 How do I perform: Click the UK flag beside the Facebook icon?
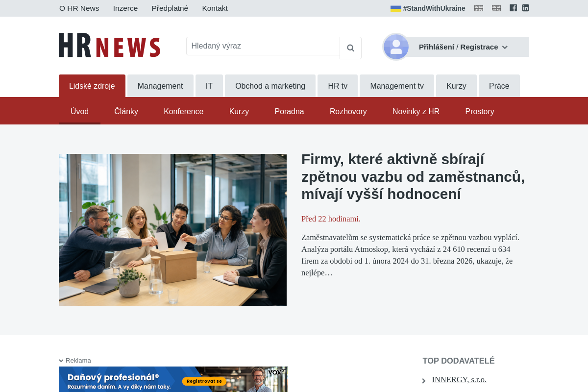tap(496, 8)
